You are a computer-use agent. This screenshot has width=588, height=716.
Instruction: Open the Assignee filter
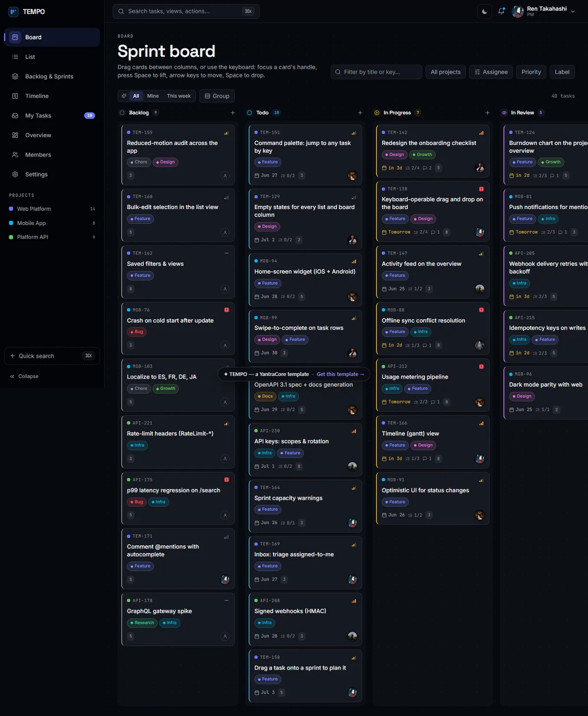[491, 72]
